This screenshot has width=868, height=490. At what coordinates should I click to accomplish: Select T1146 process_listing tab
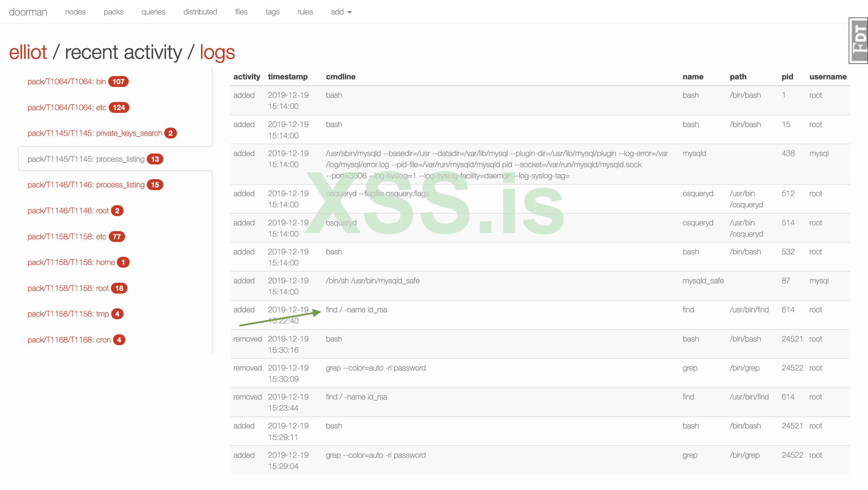pos(86,185)
